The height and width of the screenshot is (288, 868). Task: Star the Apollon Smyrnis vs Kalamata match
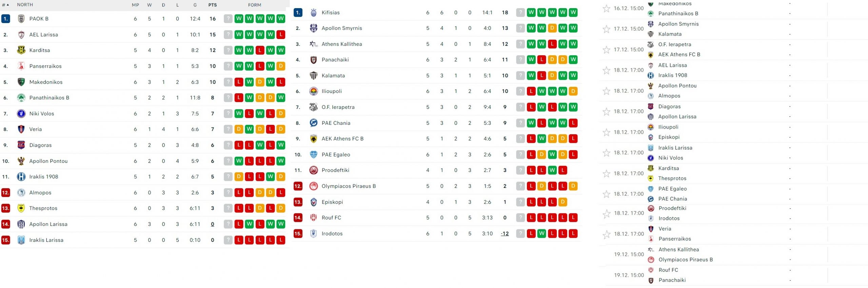607,29
